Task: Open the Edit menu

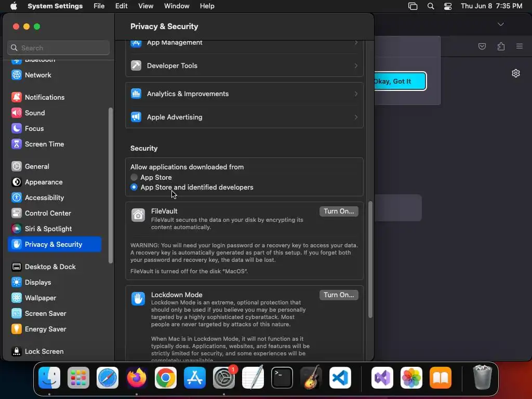Action: pos(121,6)
